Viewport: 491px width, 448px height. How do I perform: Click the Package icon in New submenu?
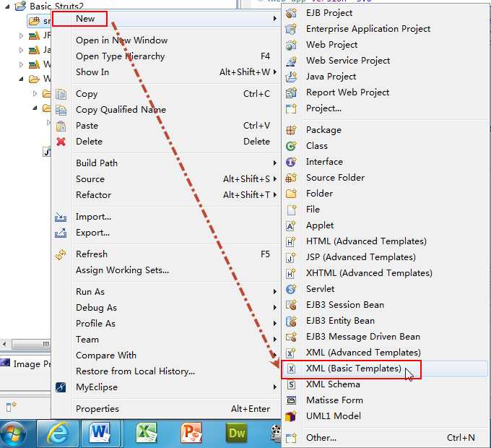point(291,130)
